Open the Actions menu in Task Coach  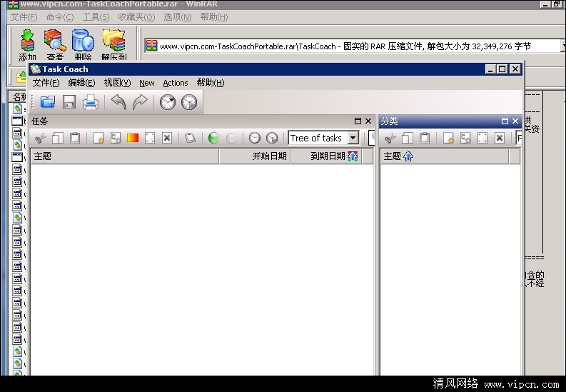[175, 83]
